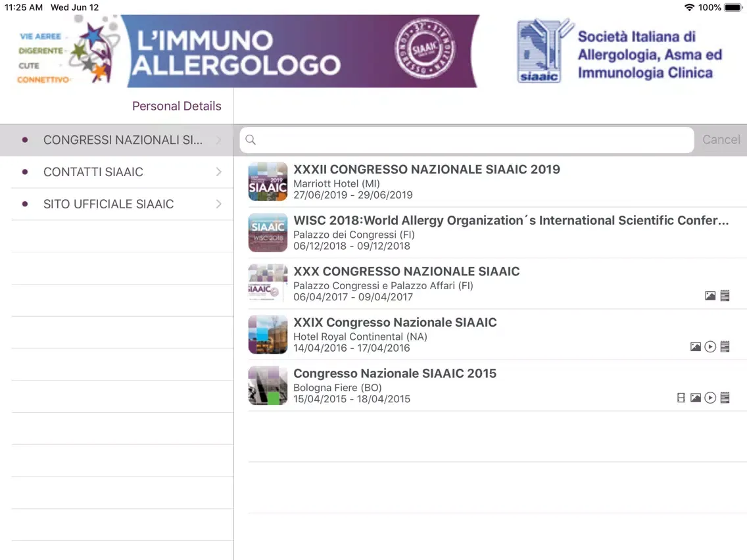The height and width of the screenshot is (560, 747).
Task: Tap play video icon for XXIX Congresso Nazionale
Action: (x=710, y=346)
